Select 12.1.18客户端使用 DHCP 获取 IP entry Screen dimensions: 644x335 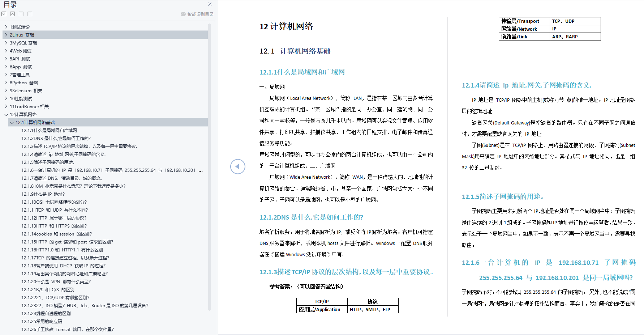click(64, 266)
